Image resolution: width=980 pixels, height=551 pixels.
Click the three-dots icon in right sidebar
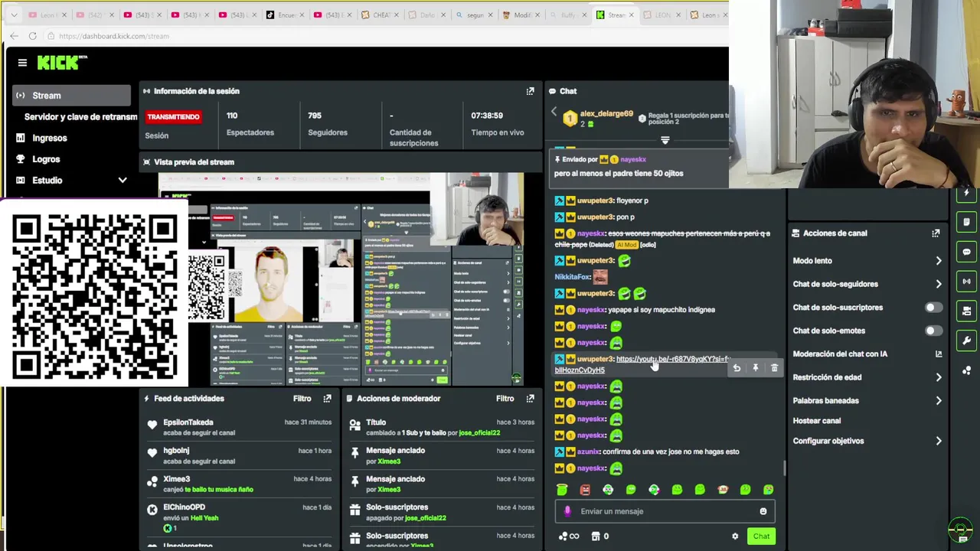[966, 370]
